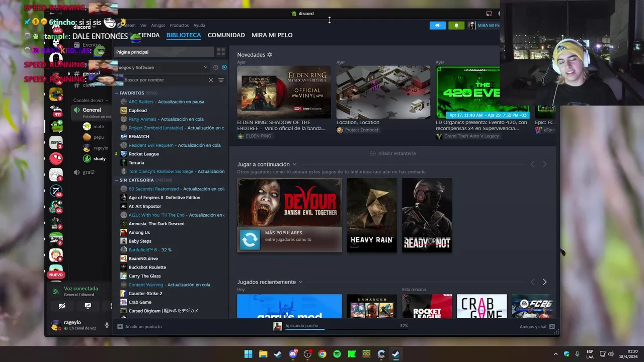Open Steam notifications bell

click(x=456, y=25)
